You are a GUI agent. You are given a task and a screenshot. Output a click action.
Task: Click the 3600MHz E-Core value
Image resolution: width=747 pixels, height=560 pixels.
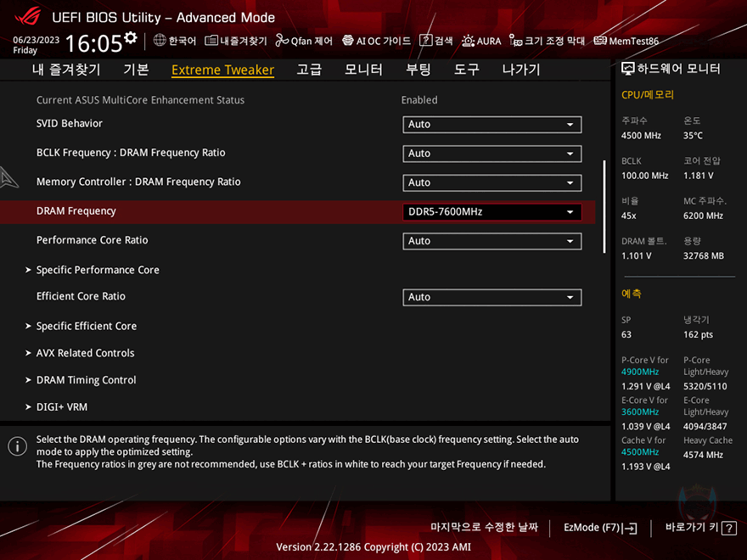[x=640, y=412]
